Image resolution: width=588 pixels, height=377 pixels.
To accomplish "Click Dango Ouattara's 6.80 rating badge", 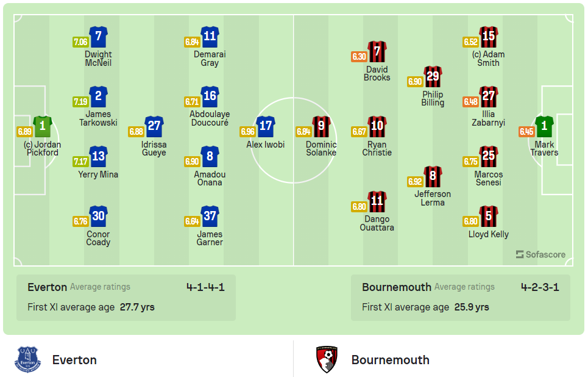I will (359, 206).
